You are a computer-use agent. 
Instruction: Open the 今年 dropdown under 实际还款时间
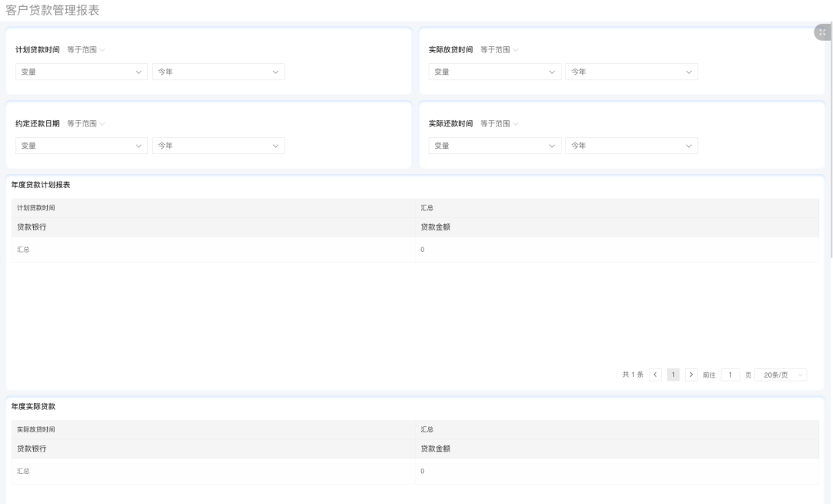tap(631, 146)
